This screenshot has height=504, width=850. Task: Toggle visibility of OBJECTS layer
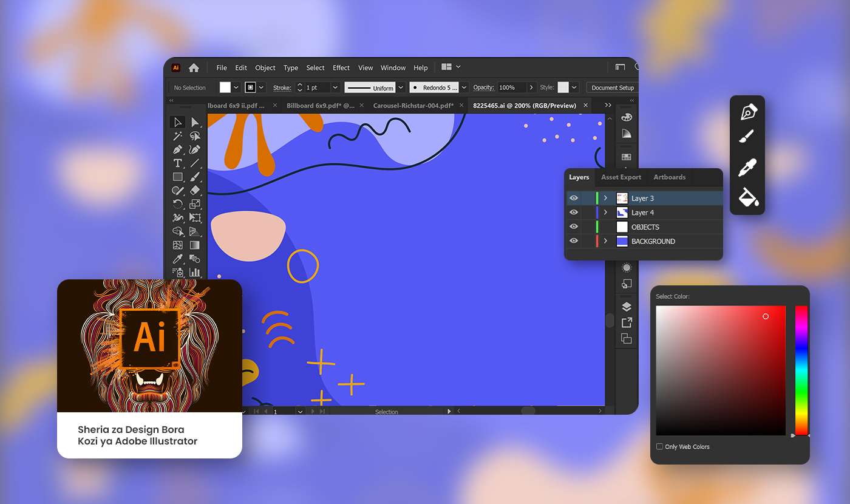pyautogui.click(x=573, y=226)
